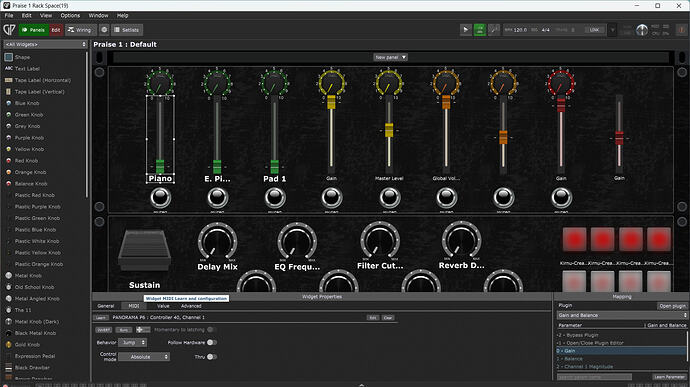The width and height of the screenshot is (690, 387).
Task: Click the master trim knob in toolbar
Action: point(642,30)
